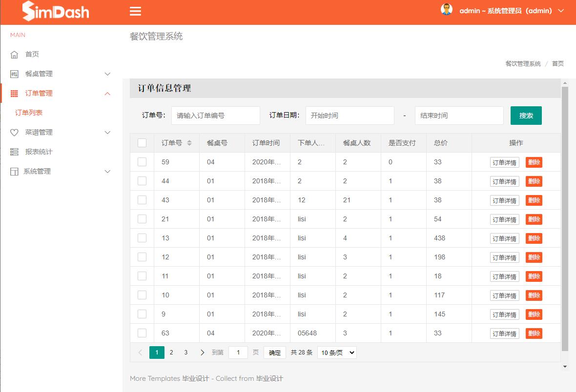Open the admin account menu

[508, 10]
